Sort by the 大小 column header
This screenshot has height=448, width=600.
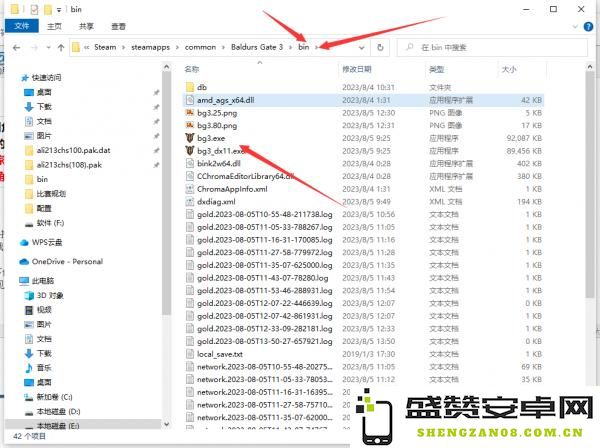pos(509,69)
